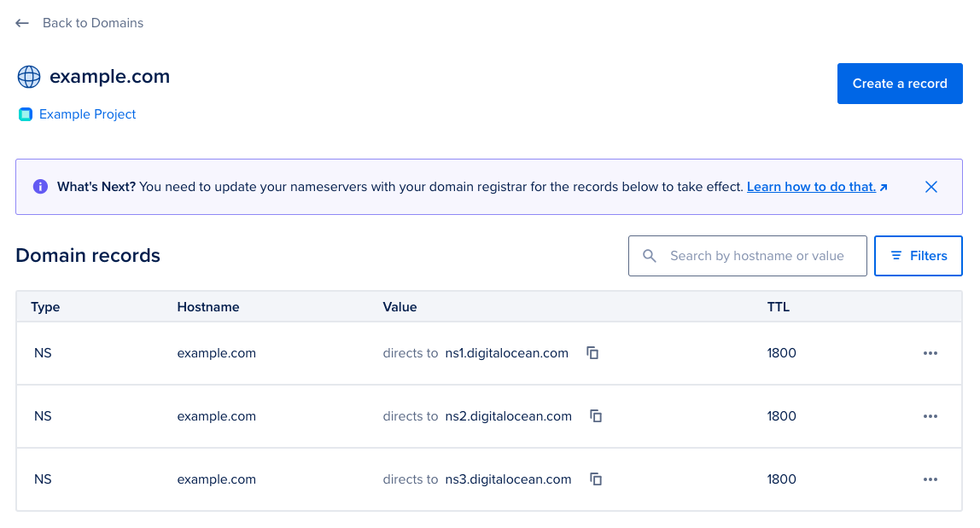Image resolution: width=980 pixels, height=528 pixels.
Task: Click the info icon in the What's Next banner
Action: (x=40, y=186)
